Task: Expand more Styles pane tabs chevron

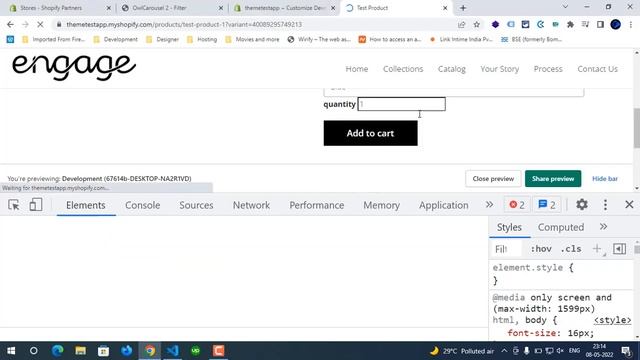Action: [603, 227]
